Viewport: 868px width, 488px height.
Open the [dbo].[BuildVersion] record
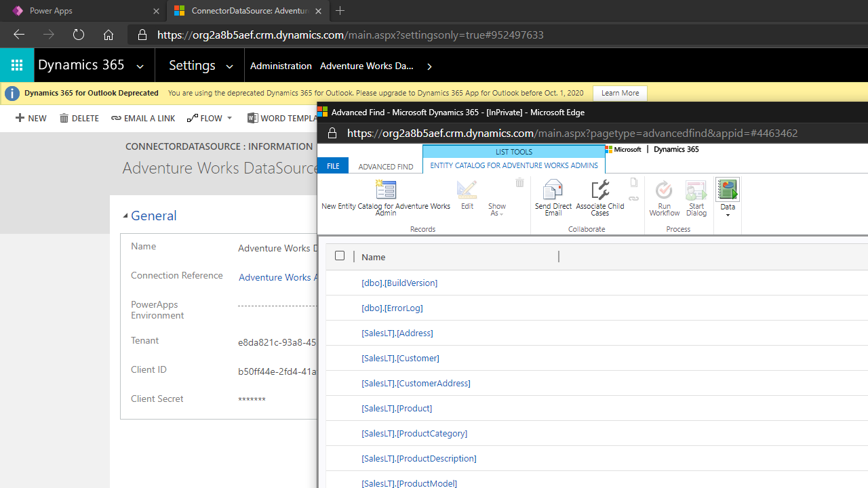click(x=399, y=283)
